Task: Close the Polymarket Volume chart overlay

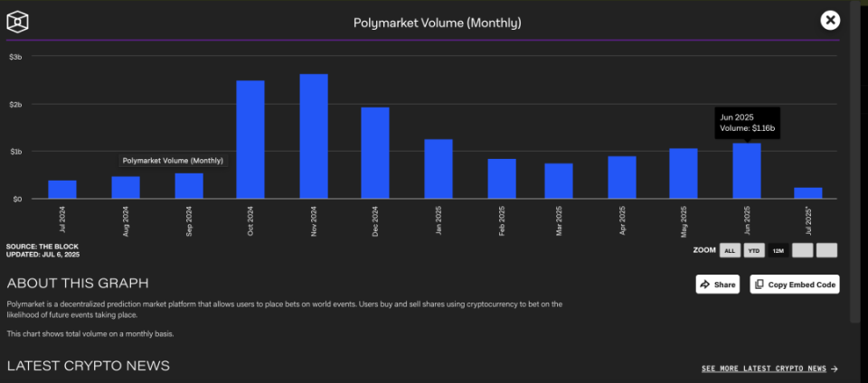Action: 830,21
